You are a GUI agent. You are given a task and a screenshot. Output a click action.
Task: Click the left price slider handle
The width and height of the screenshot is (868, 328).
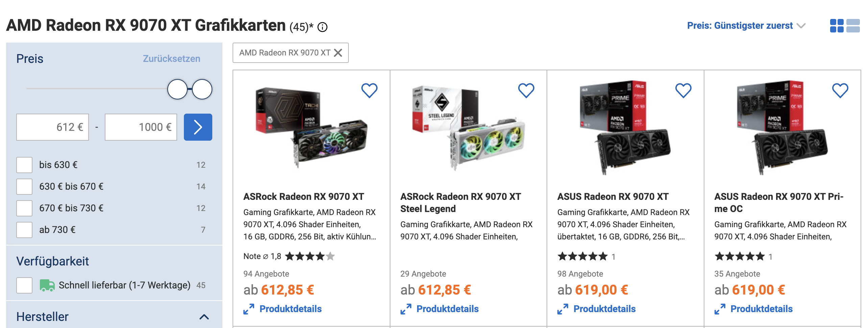click(x=177, y=89)
